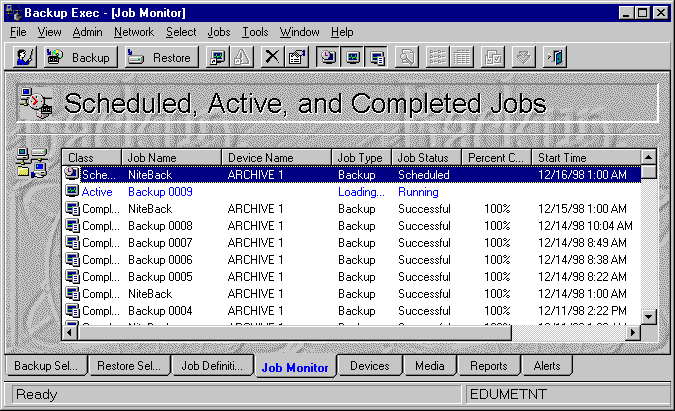The width and height of the screenshot is (675, 411).
Task: Click the completed icon on Backup 0006 row
Action: (72, 259)
